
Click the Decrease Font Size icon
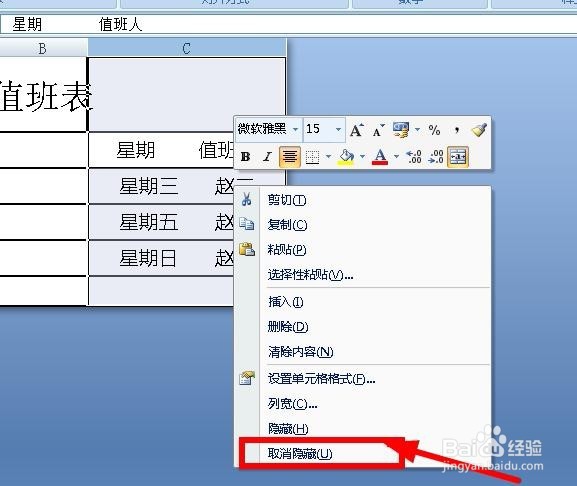pyautogui.click(x=378, y=130)
